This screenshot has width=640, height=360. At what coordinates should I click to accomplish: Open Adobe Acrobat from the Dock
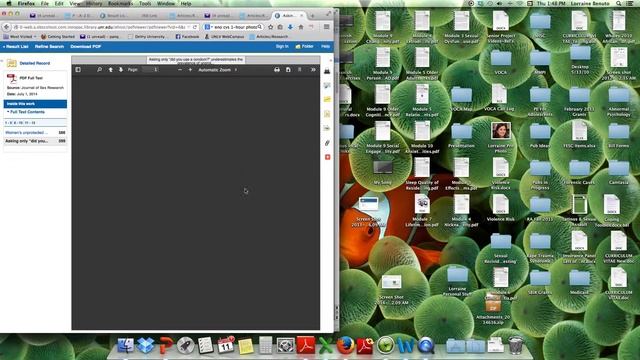306,346
